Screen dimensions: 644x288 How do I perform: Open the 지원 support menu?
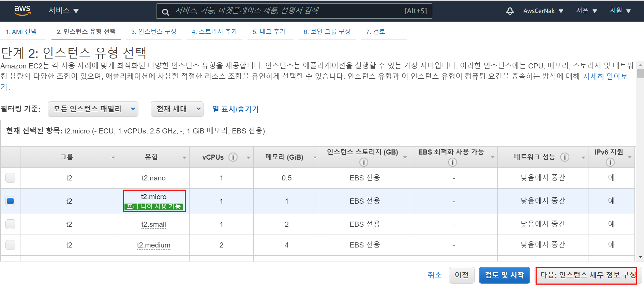point(620,11)
